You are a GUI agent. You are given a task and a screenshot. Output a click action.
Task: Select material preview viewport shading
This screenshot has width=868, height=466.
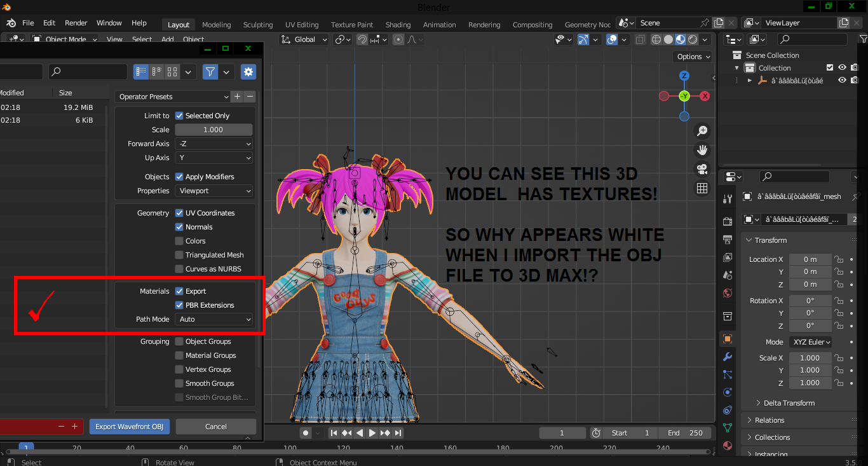click(681, 39)
